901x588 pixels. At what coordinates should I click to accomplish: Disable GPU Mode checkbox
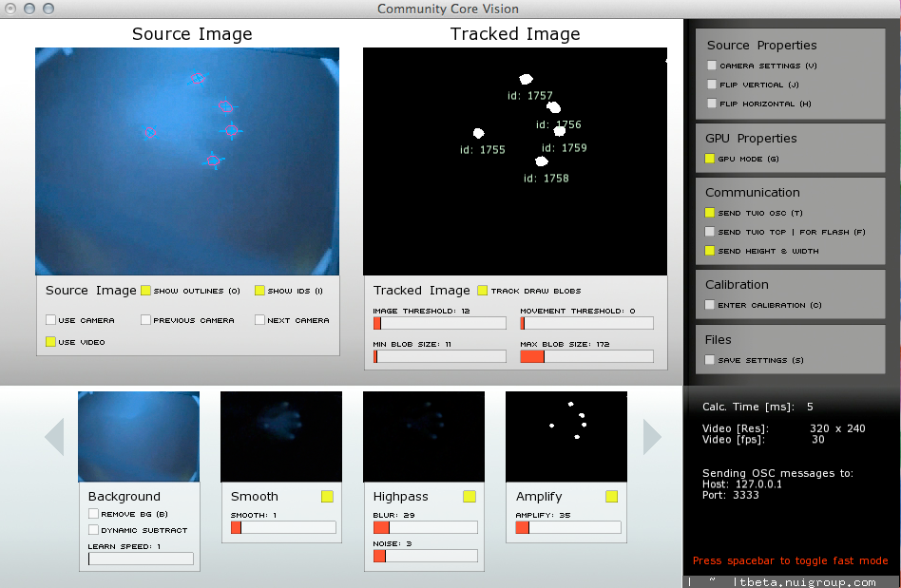[710, 159]
